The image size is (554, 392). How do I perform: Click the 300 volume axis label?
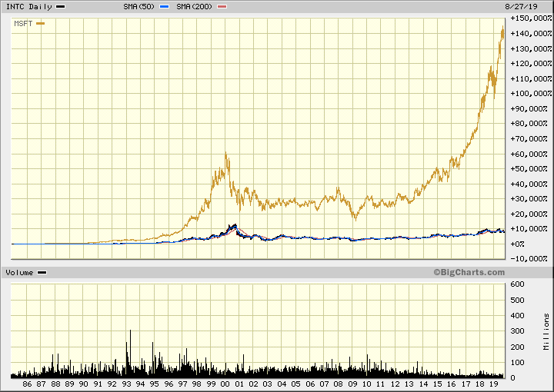coord(517,331)
